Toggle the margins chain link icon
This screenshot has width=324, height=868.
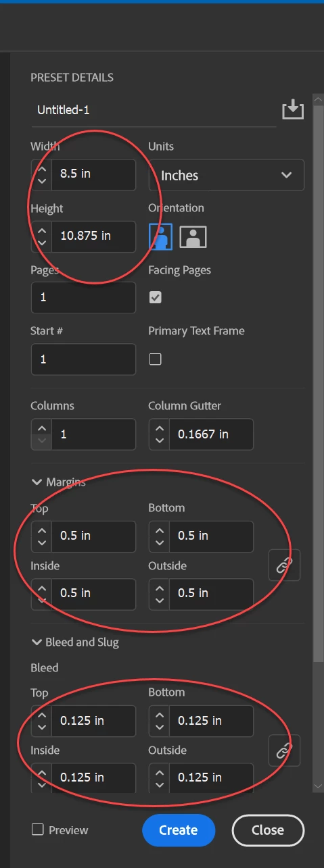pyautogui.click(x=285, y=565)
